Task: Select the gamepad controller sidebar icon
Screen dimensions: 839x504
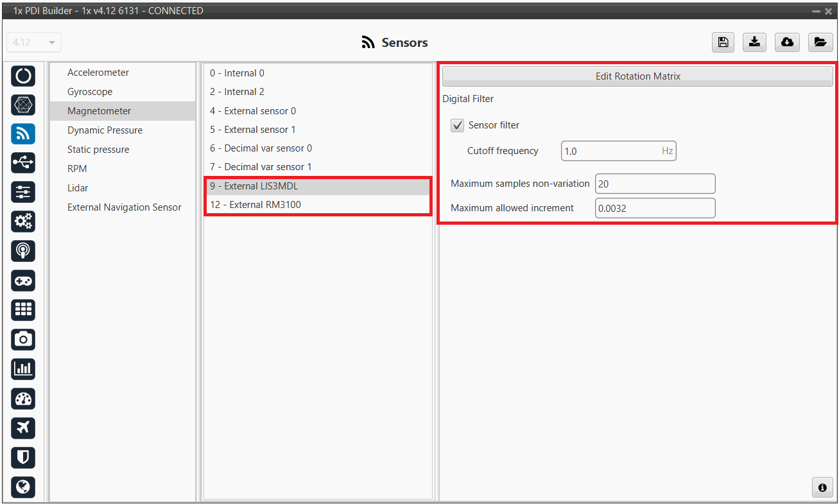Action: 23,281
